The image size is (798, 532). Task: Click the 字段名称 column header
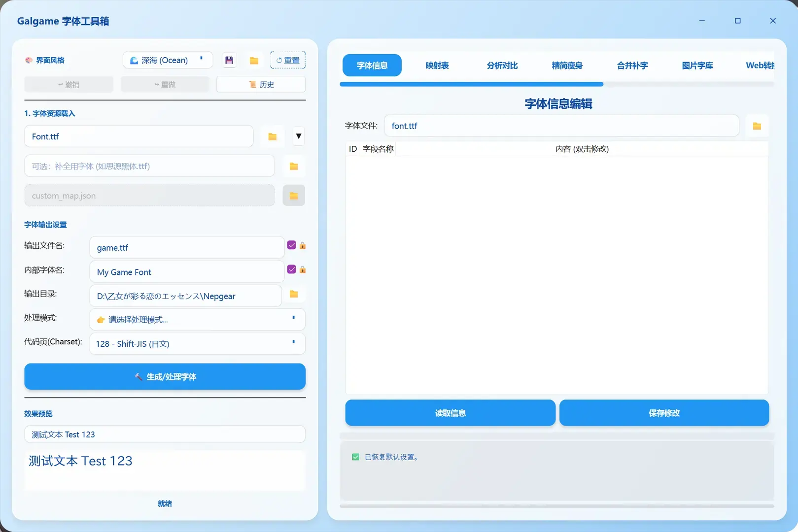click(x=378, y=149)
